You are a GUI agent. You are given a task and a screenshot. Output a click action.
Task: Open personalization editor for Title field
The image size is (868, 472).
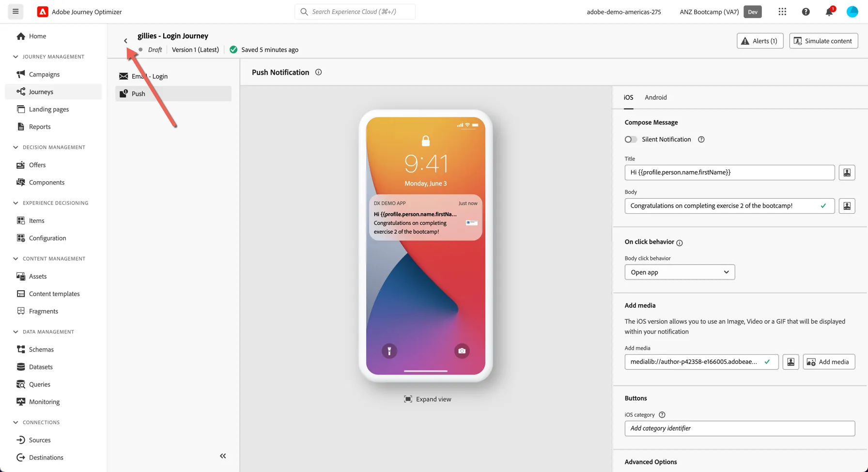847,173
